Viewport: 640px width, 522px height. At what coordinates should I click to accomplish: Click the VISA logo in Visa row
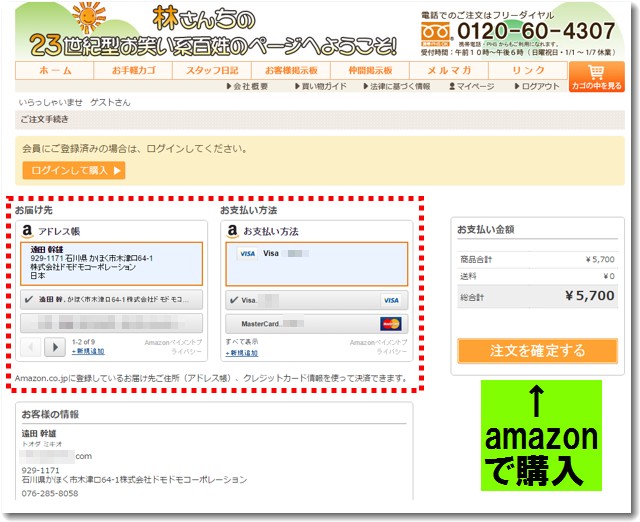pos(391,300)
